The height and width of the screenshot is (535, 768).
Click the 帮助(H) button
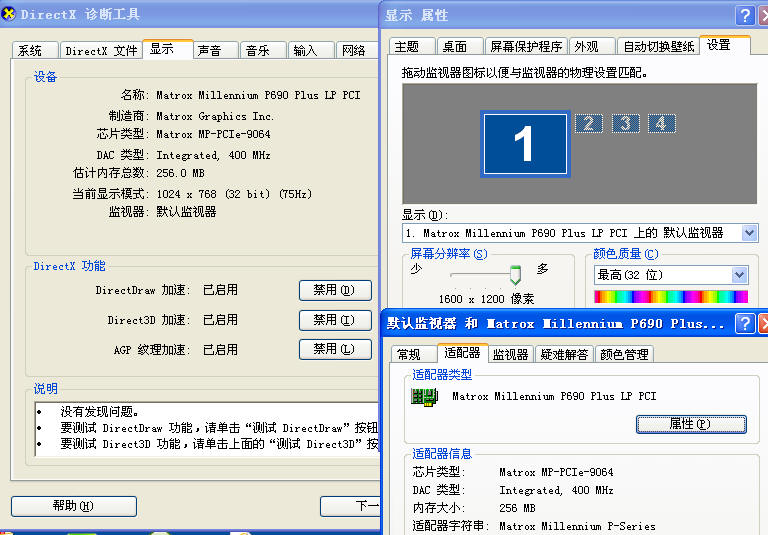[73, 506]
